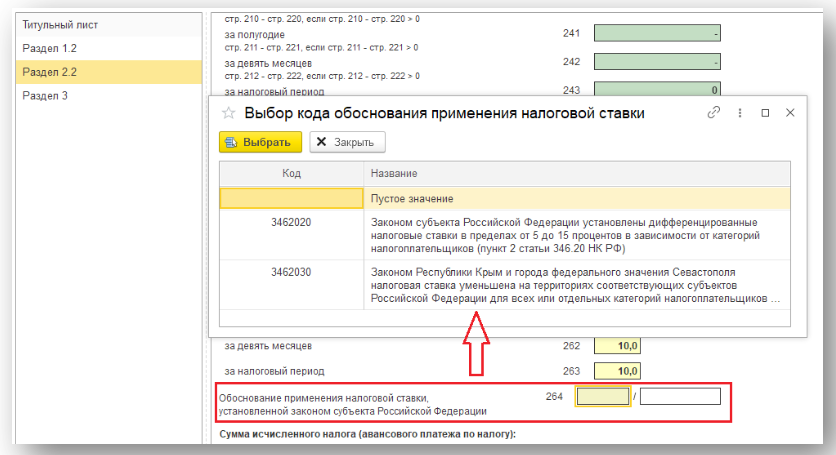This screenshot has height=455, width=836.
Task: Click the Закрыть button
Action: coord(347,142)
